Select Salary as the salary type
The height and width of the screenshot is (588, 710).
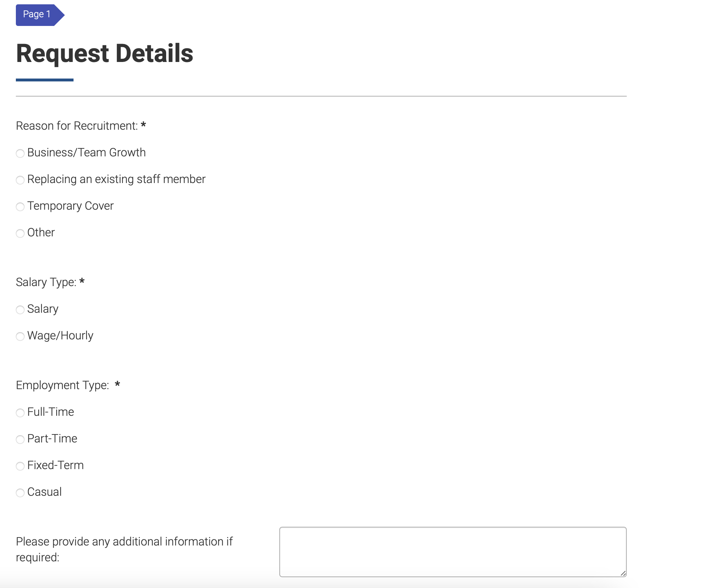(x=20, y=310)
